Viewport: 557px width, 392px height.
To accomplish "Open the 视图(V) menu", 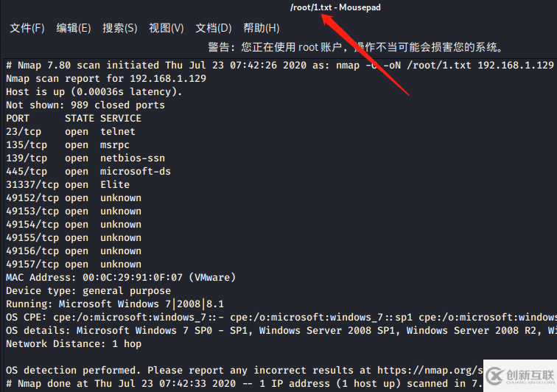I will click(167, 28).
